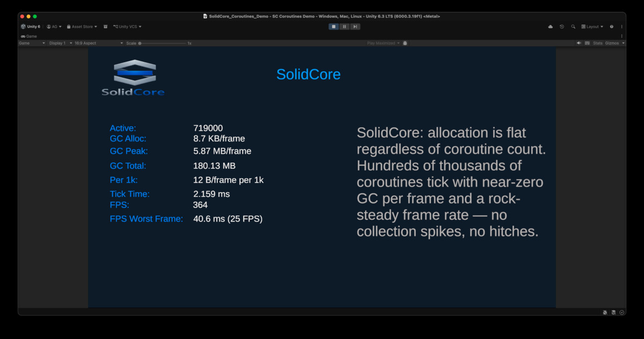Viewport: 644px width, 339px height.
Task: Click the 'Tick Time:' label
Action: [x=129, y=194]
